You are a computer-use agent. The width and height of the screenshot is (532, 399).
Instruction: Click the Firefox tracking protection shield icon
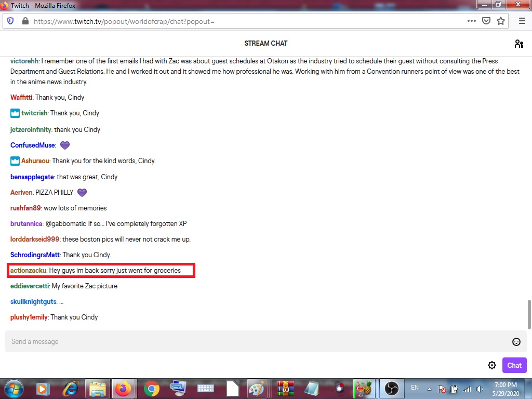click(x=10, y=21)
